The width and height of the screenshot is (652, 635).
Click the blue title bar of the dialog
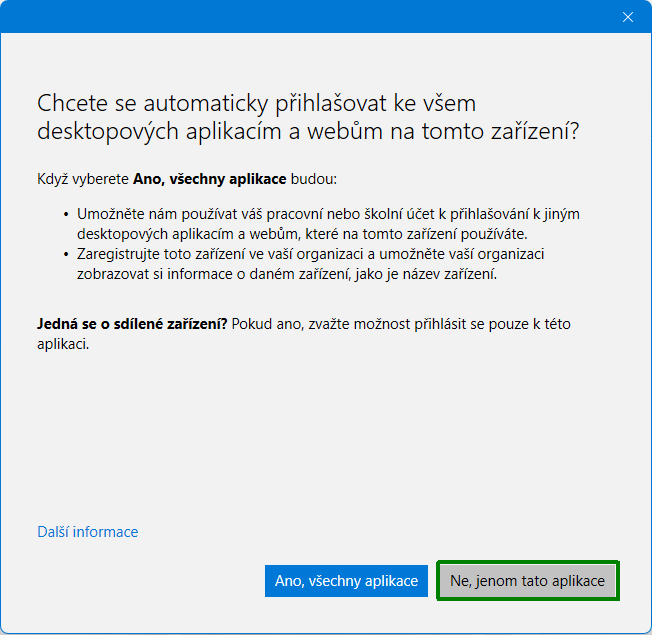tap(300, 17)
